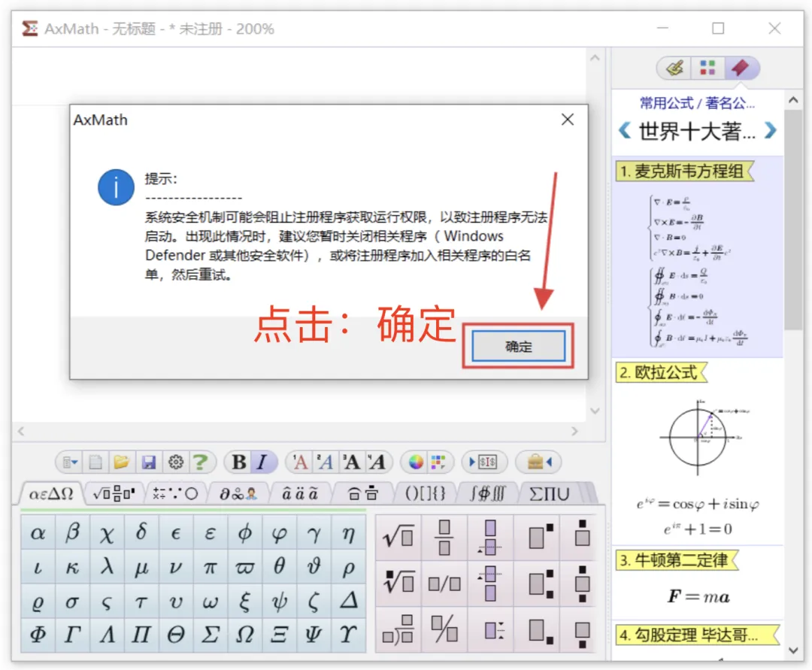Insert the pi π symbol

(210, 567)
